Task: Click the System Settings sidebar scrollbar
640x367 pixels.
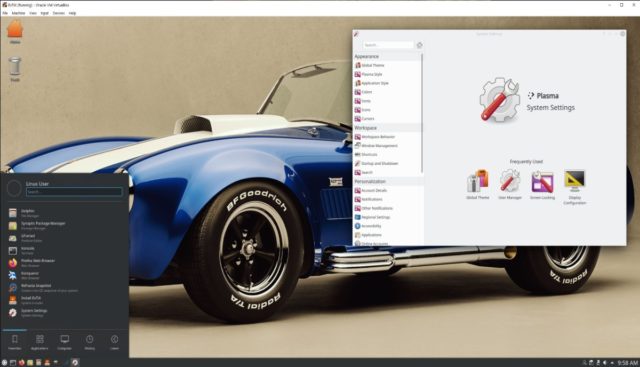Action: [422, 113]
